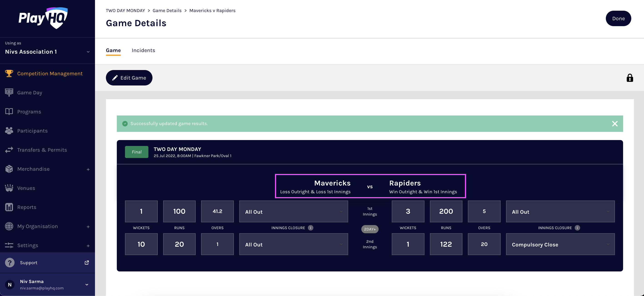Screen dimensions: 644x296
Task: Click TWO DAY MONDAY breadcrumb link
Action: point(125,10)
